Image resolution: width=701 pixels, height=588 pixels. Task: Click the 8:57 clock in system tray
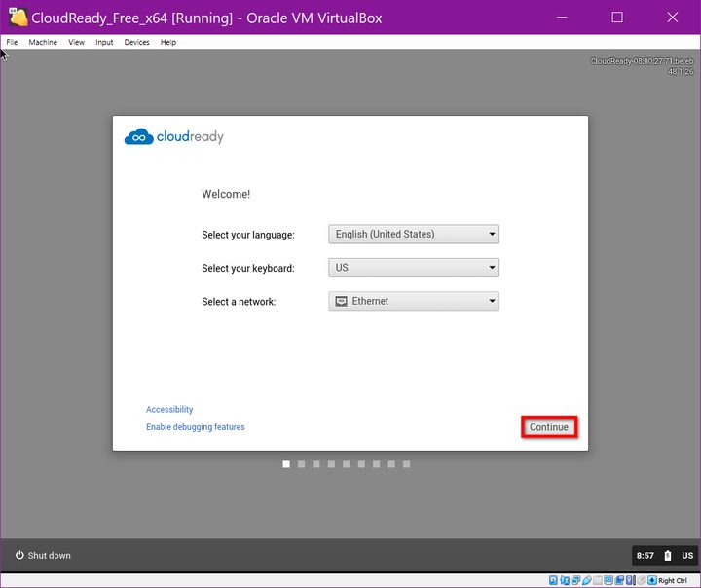pyautogui.click(x=646, y=555)
